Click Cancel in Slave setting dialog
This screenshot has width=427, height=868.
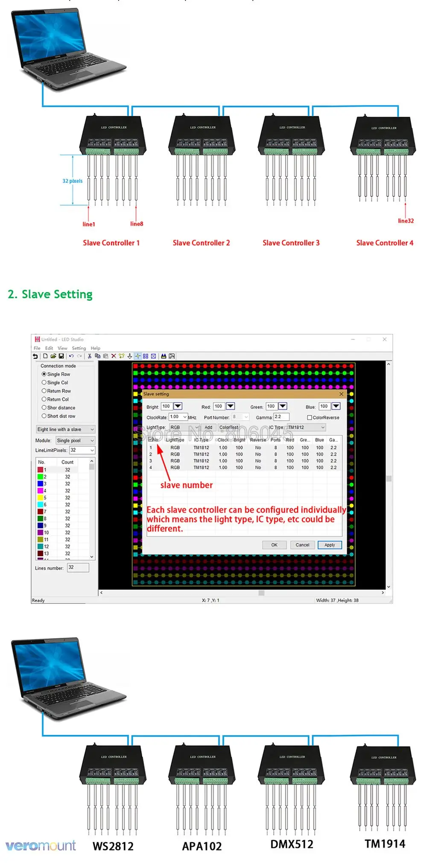coord(302,545)
